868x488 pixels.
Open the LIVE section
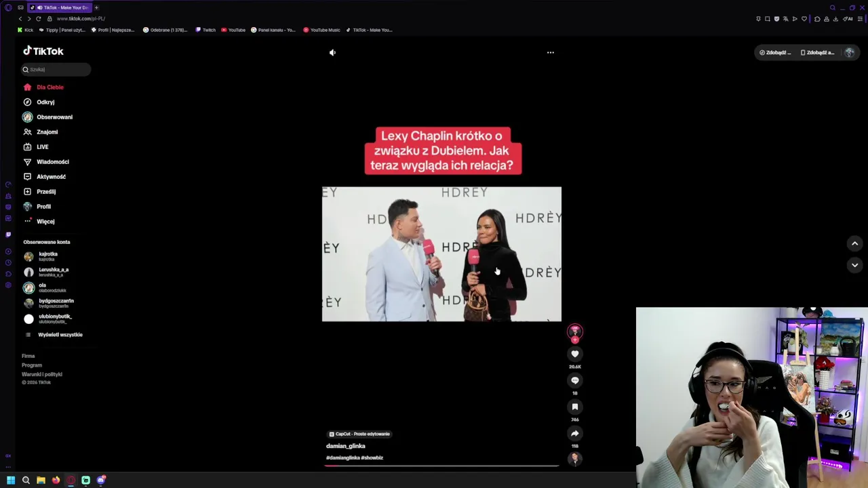click(35, 147)
